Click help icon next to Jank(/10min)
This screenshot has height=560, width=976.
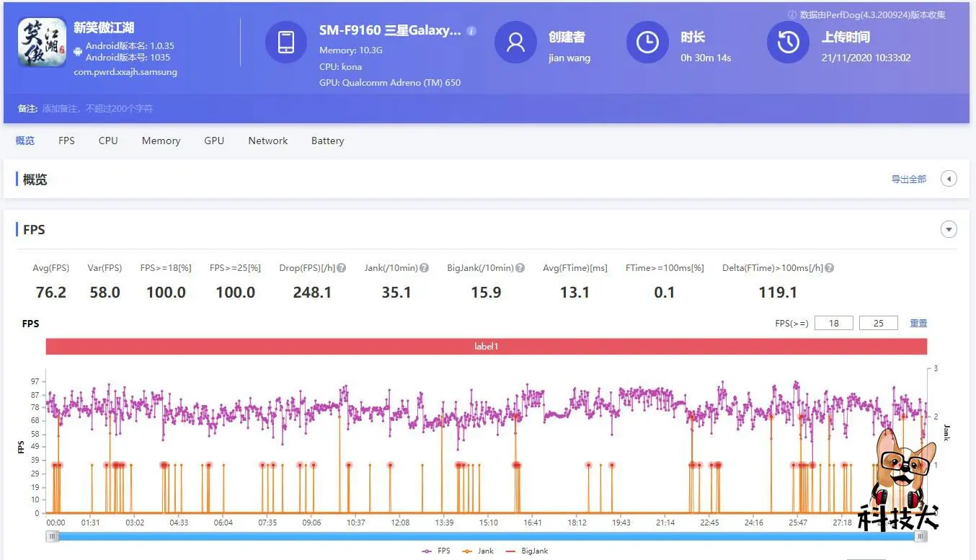(x=425, y=268)
